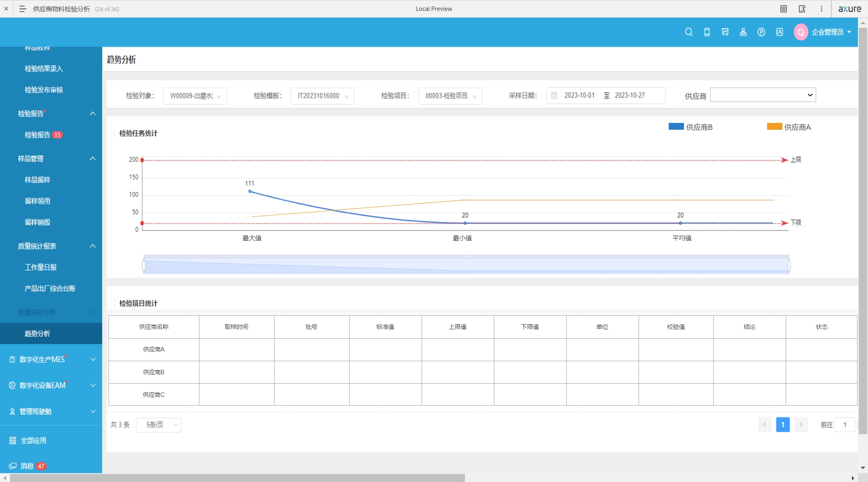Open the 检验项目 dropdown
The width and height of the screenshot is (868, 482).
point(450,96)
